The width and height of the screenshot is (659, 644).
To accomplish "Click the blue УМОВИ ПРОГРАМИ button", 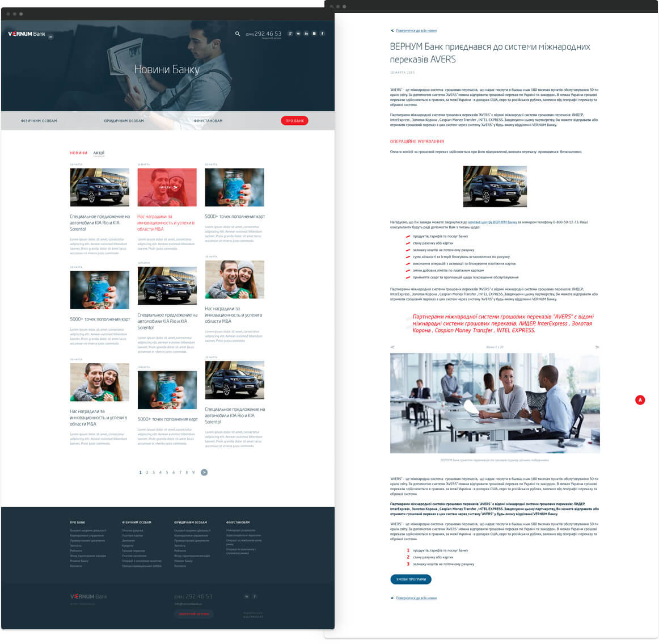I will 411,579.
